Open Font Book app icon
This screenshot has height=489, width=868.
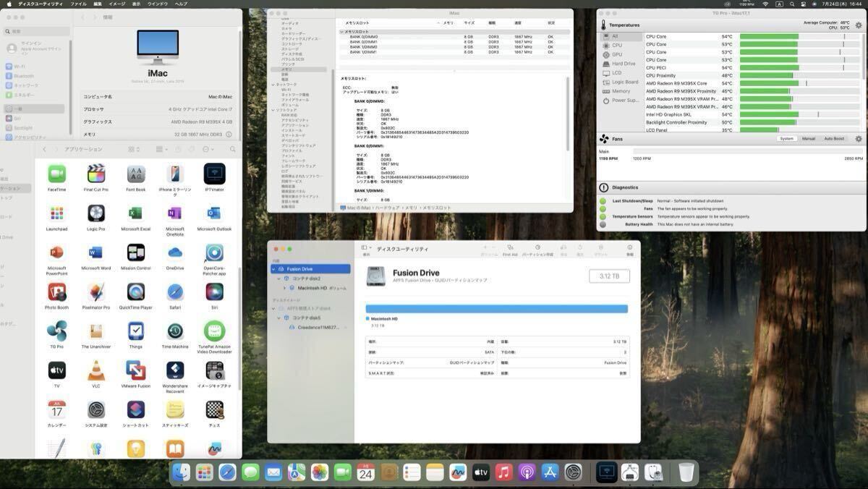tap(136, 174)
